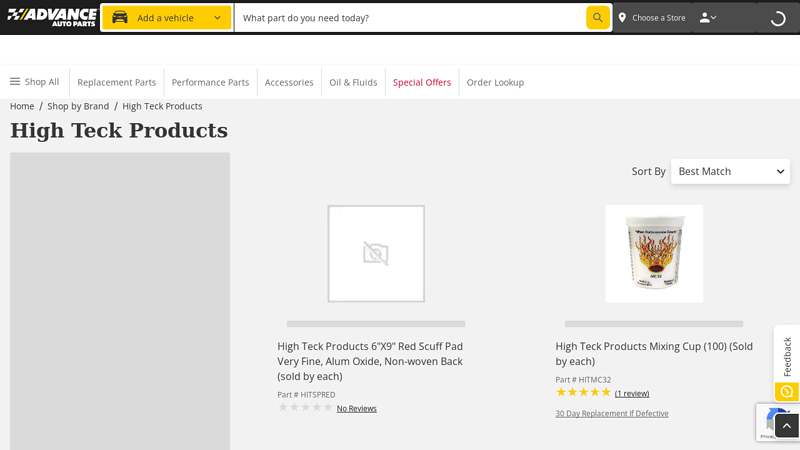
Task: Click the High Teck Products page heading
Action: pyautogui.click(x=119, y=131)
